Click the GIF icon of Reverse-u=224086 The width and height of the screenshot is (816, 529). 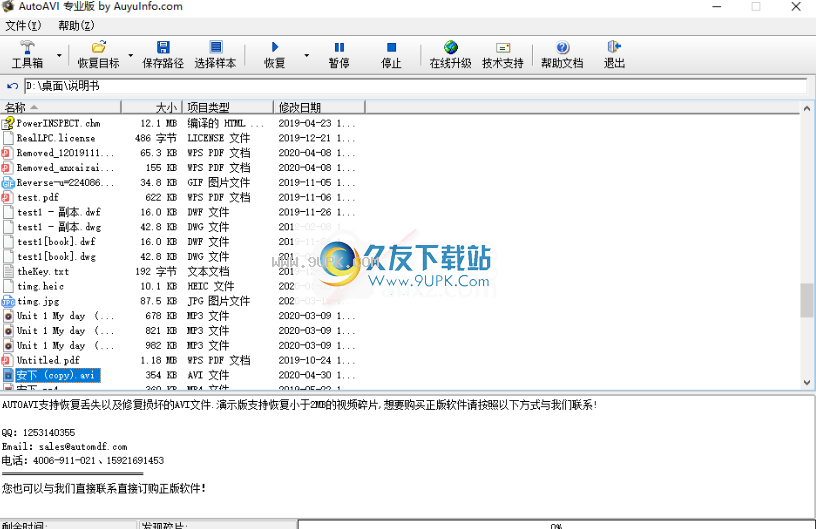click(8, 183)
